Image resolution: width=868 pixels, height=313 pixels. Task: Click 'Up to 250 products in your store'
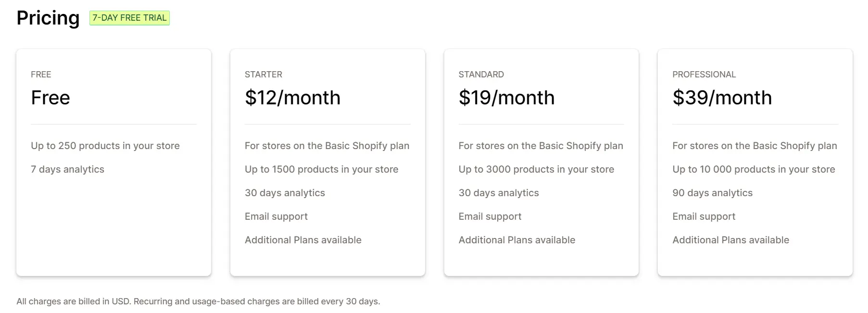pyautogui.click(x=105, y=146)
